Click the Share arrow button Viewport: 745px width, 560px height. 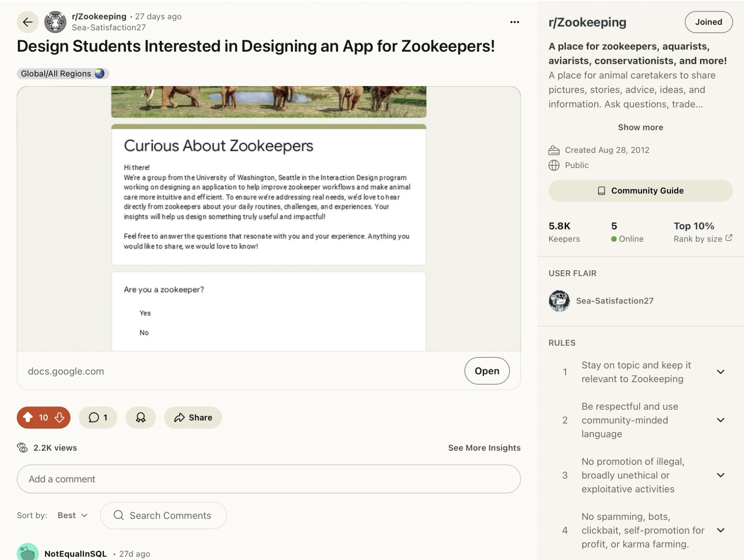pos(193,417)
